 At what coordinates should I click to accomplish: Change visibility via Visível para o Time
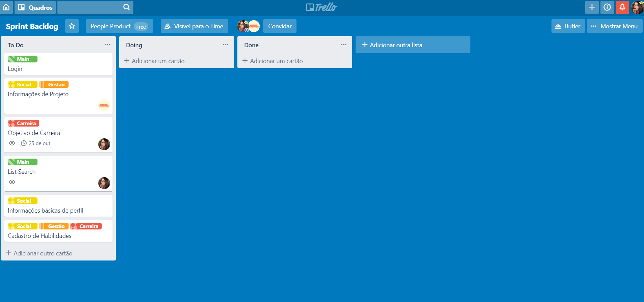pos(194,26)
